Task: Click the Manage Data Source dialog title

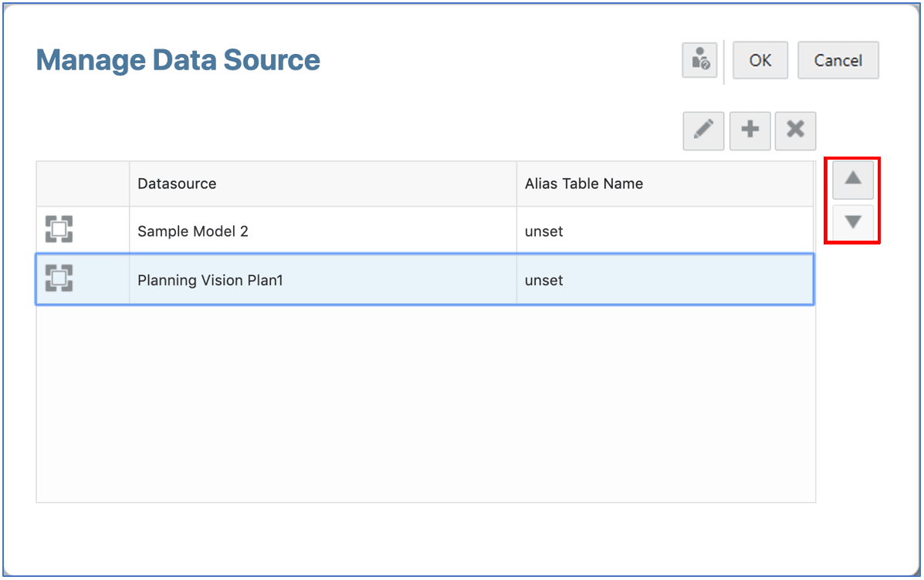Action: [178, 60]
